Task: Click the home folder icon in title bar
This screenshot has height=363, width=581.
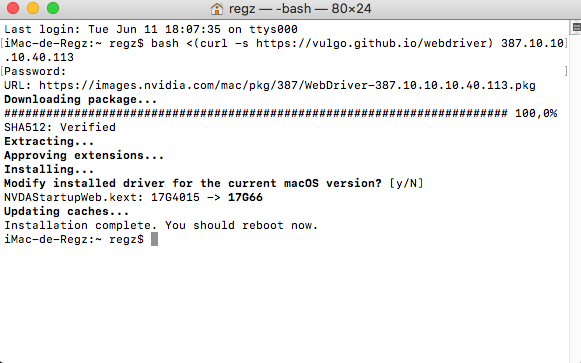Action: 217,9
